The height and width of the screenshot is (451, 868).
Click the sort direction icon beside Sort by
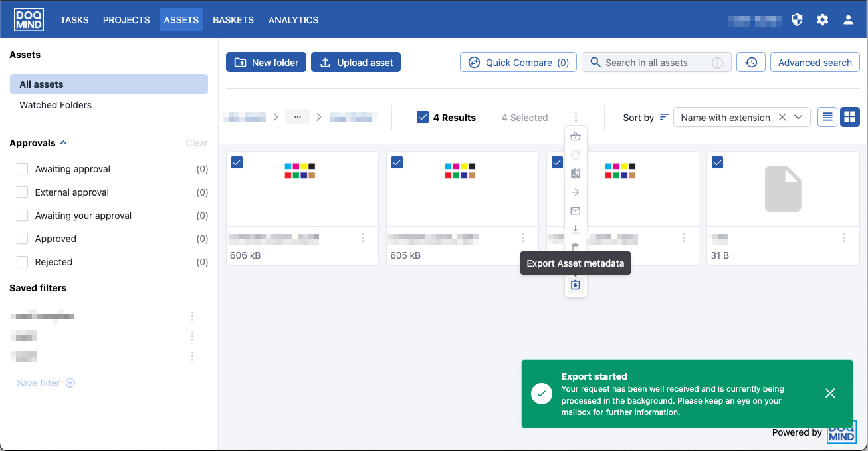pyautogui.click(x=664, y=117)
